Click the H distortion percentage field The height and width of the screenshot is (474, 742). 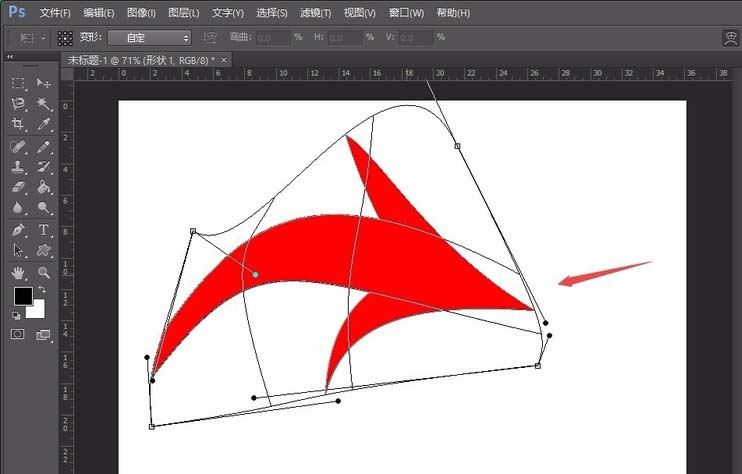click(x=345, y=38)
